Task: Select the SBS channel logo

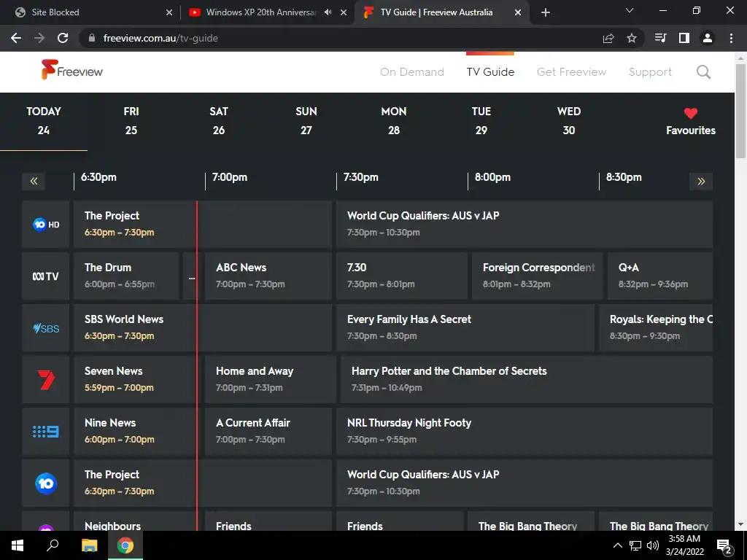Action: (46, 328)
